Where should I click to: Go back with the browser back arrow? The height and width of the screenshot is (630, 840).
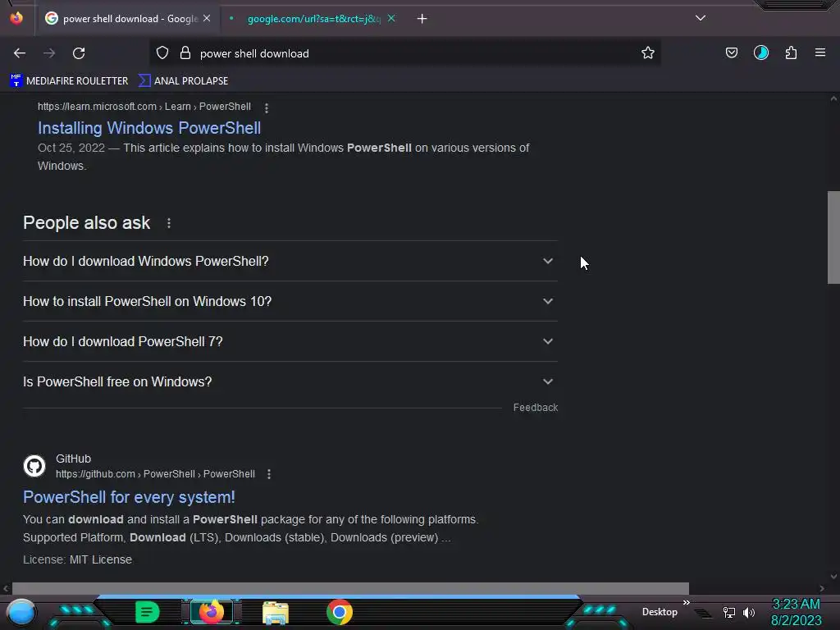pyautogui.click(x=20, y=53)
